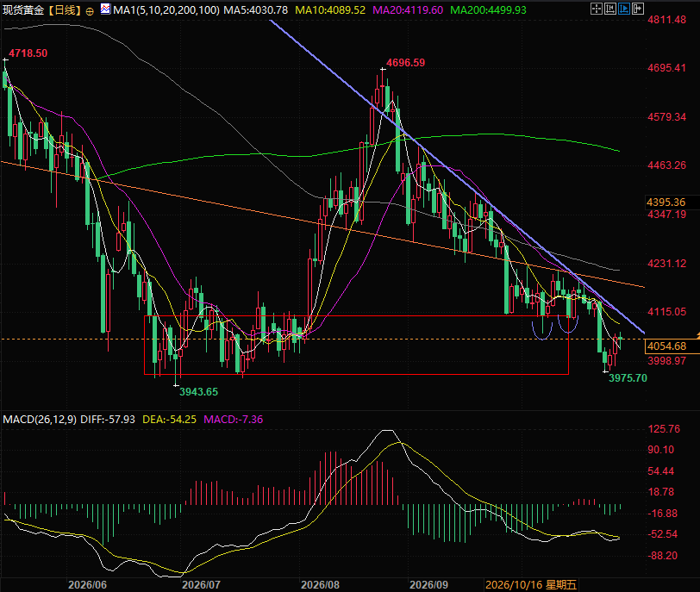Select the MA200:4499.93 readout

[489, 9]
